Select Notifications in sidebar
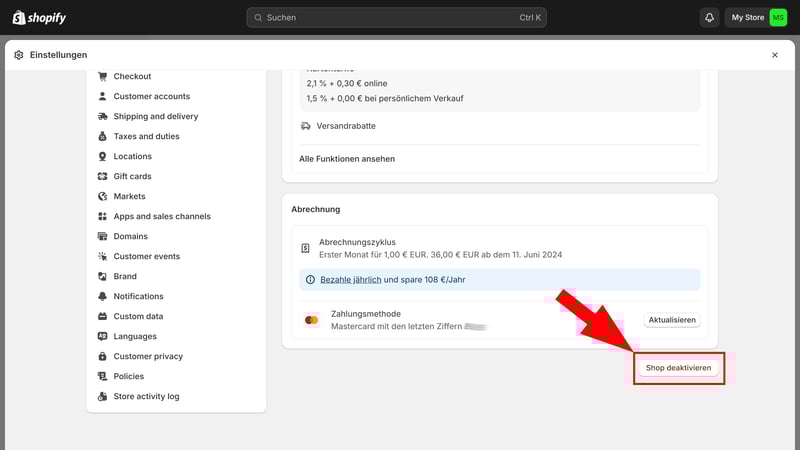The image size is (800, 450). 138,296
